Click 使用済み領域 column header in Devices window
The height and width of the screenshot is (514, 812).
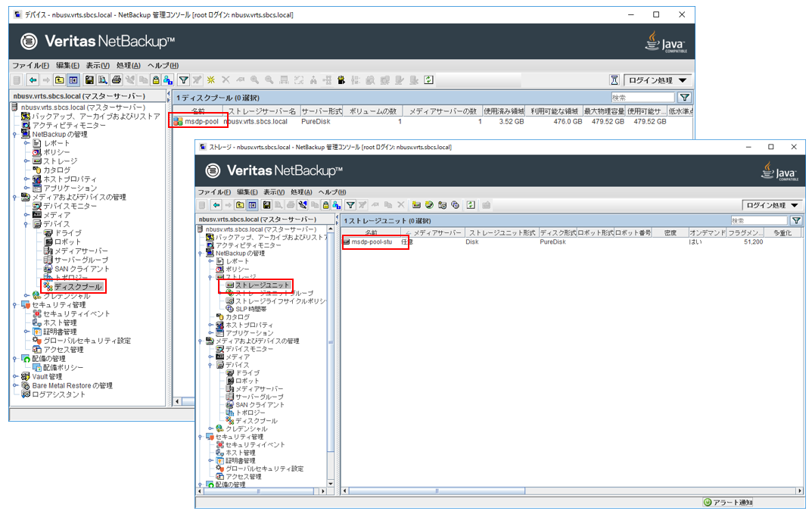(504, 111)
